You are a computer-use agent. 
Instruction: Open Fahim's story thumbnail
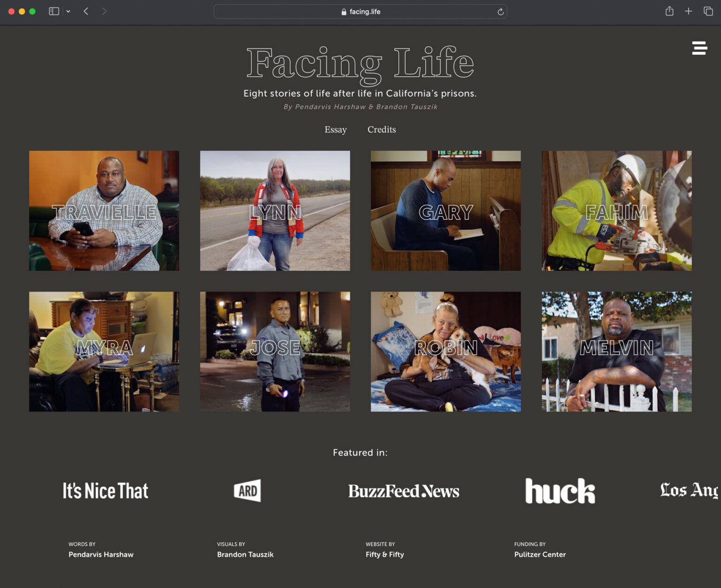point(617,211)
